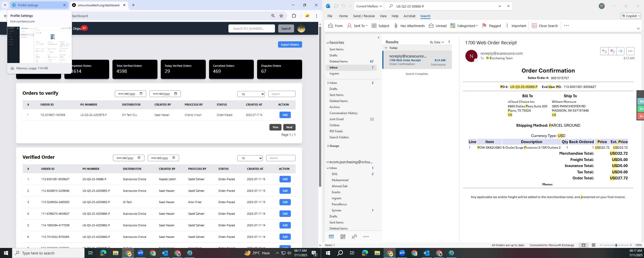Open the Chrome extensions puzzle icon
Image resolution: width=644 pixels, height=258 pixels.
pos(294,16)
